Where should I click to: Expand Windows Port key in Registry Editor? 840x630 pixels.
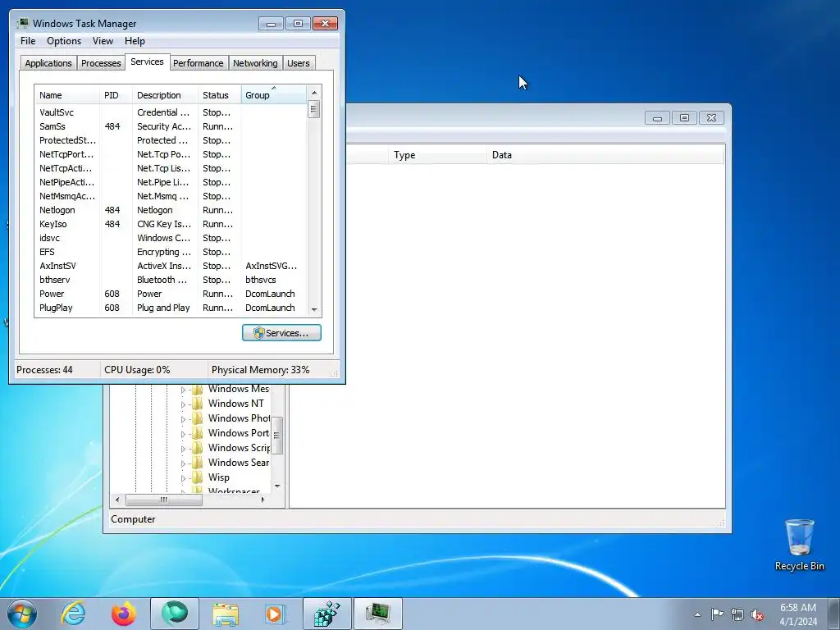(x=183, y=434)
